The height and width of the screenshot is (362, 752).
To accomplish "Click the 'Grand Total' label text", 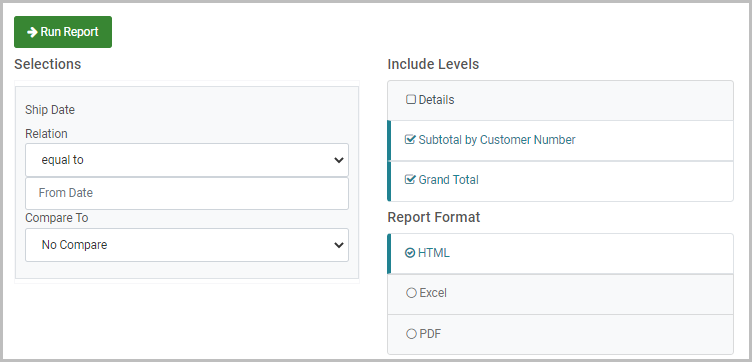I will tap(448, 180).
